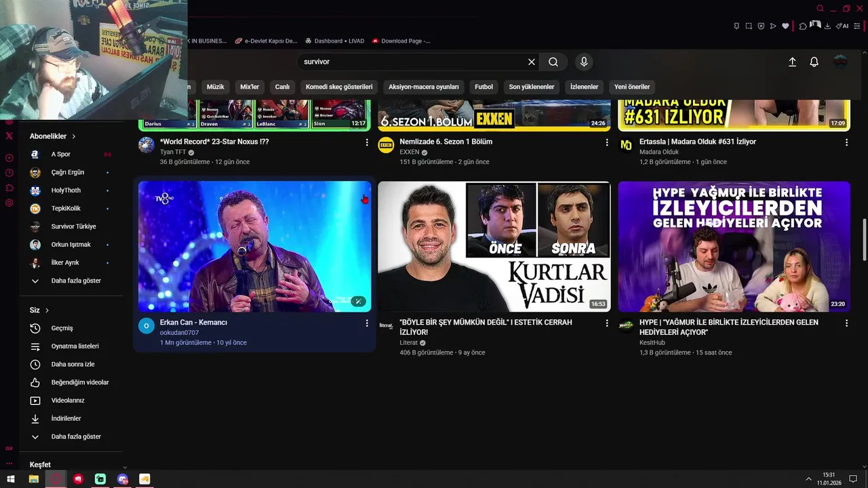Open history clock in Opera sidebar
The height and width of the screenshot is (488, 868).
[x=9, y=172]
